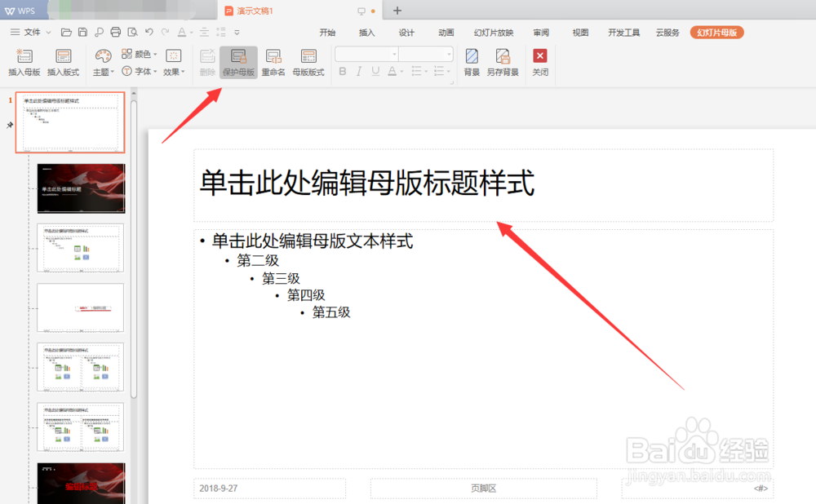
Task: Open the 开发工具 tab
Action: point(624,33)
